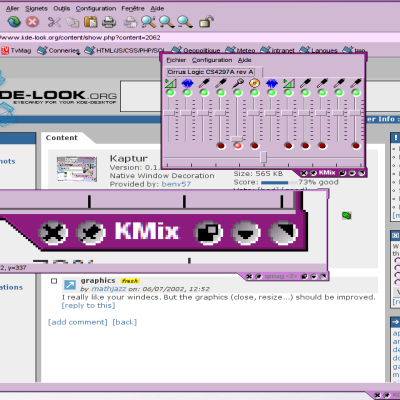Click the microphone channel volume slider handle
Screen dimensions: 400x400
tap(237, 138)
